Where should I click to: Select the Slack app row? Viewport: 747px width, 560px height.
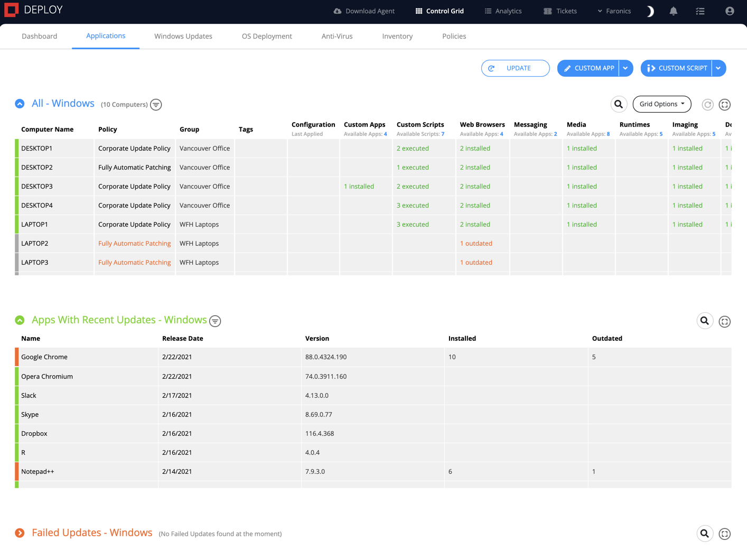[373, 396]
